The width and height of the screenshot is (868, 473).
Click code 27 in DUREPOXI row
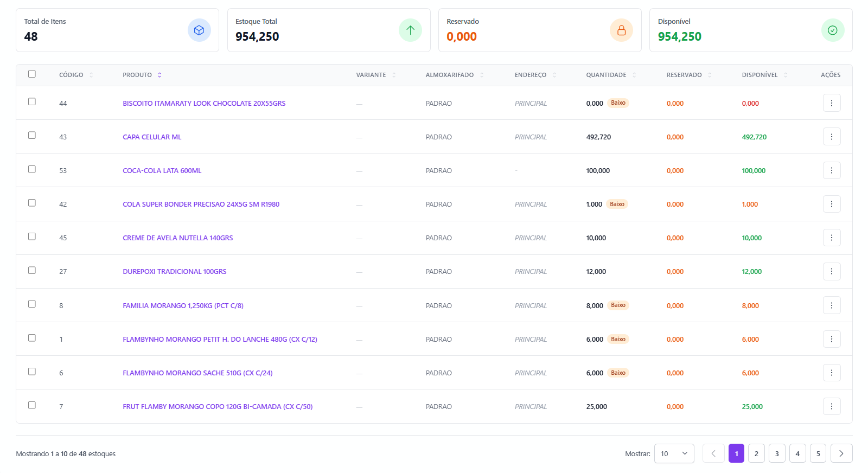(63, 271)
